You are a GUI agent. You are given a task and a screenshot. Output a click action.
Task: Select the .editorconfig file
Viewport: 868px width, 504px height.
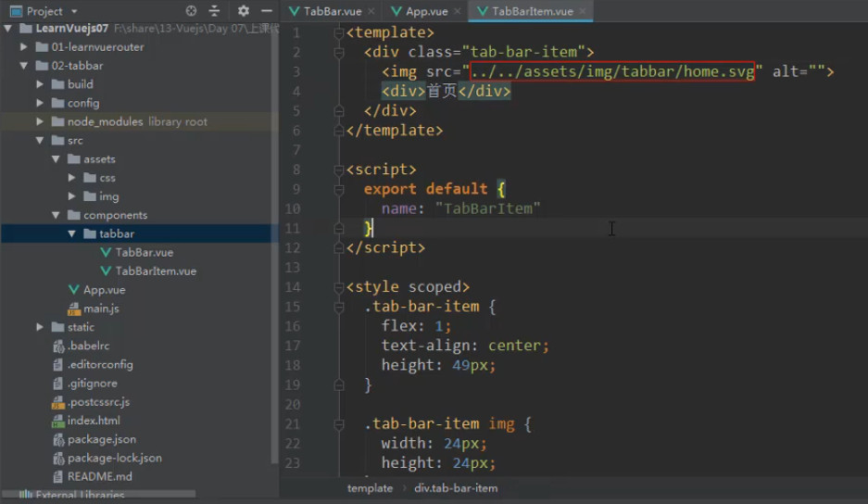click(100, 364)
